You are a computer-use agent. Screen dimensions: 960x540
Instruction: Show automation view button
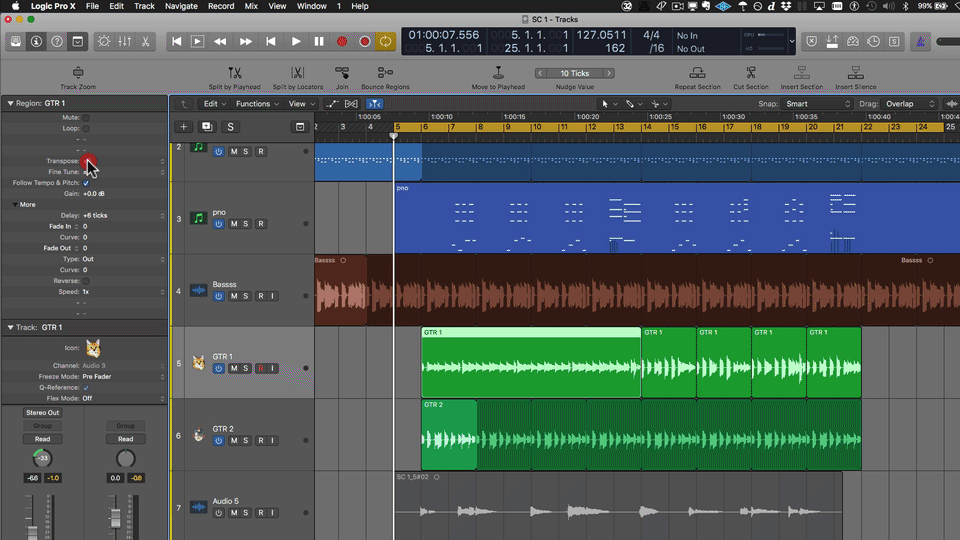point(332,104)
